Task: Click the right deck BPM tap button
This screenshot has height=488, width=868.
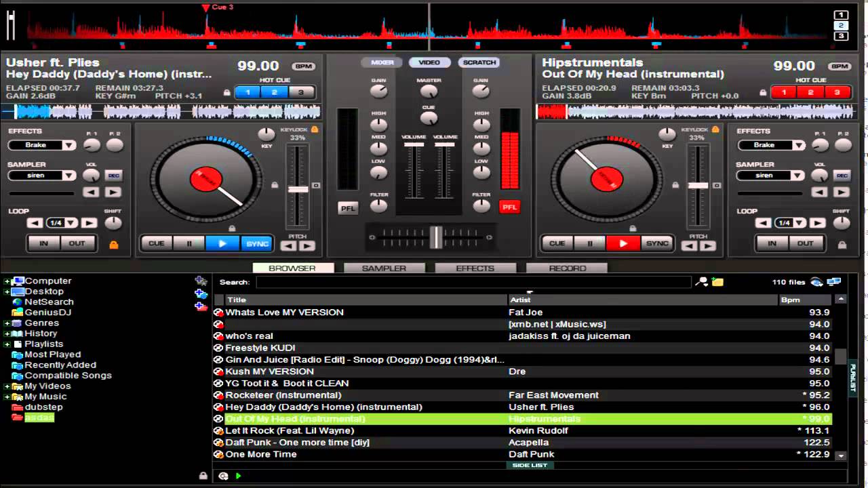Action: click(x=840, y=66)
